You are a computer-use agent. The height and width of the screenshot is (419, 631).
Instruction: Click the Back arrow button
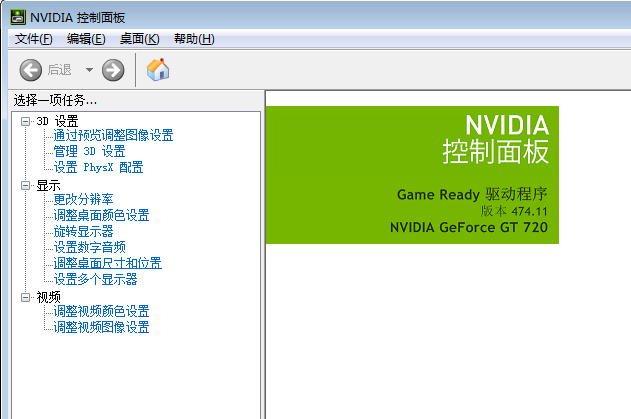(31, 70)
